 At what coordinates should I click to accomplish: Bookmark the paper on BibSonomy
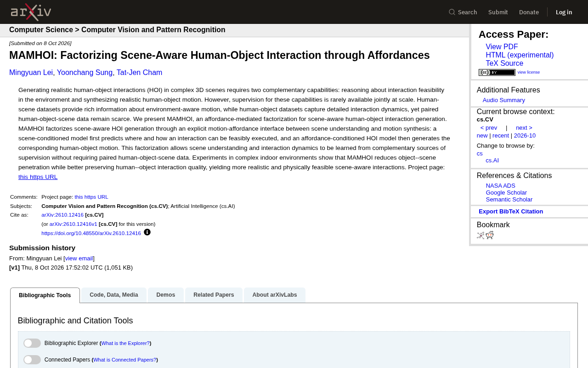click(481, 236)
